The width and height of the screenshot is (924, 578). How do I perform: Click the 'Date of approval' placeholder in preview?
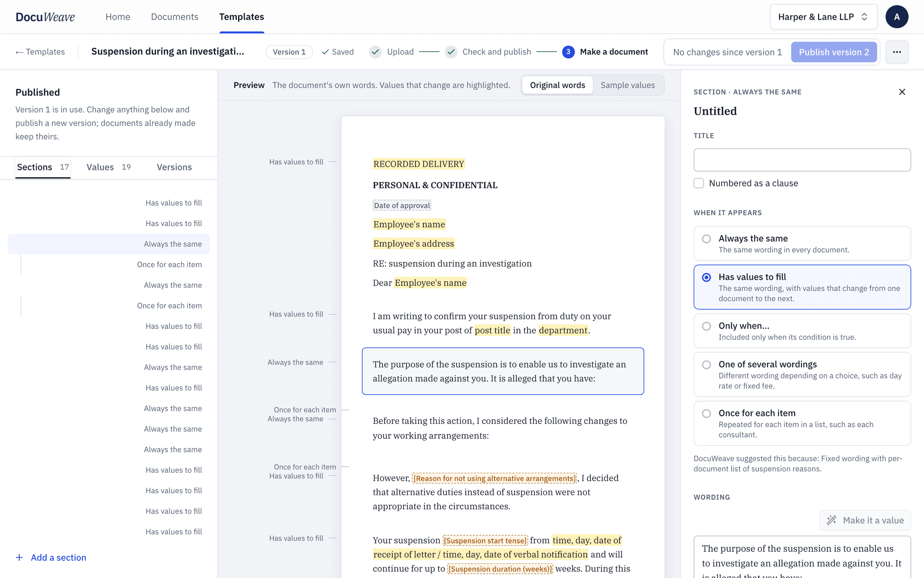[x=402, y=205]
